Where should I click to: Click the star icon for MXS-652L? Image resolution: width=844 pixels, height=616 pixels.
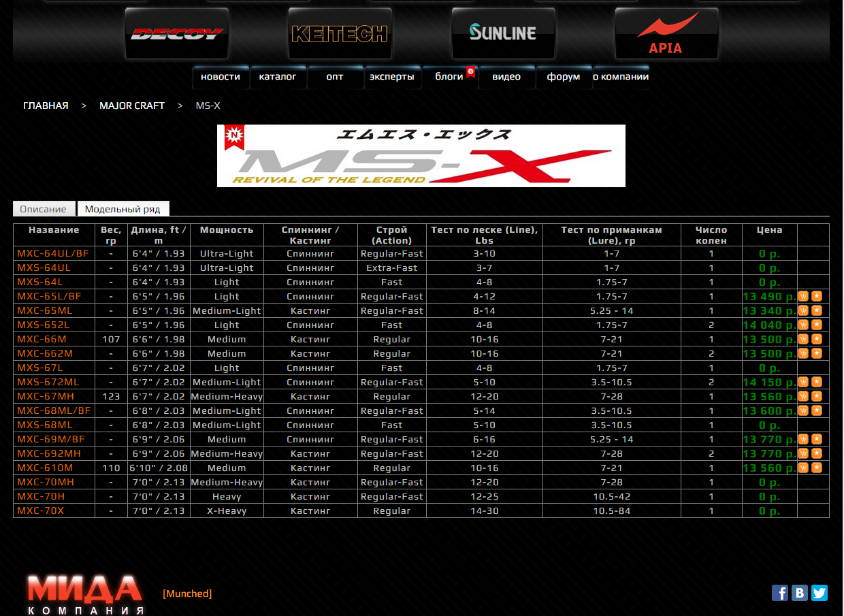tap(817, 325)
